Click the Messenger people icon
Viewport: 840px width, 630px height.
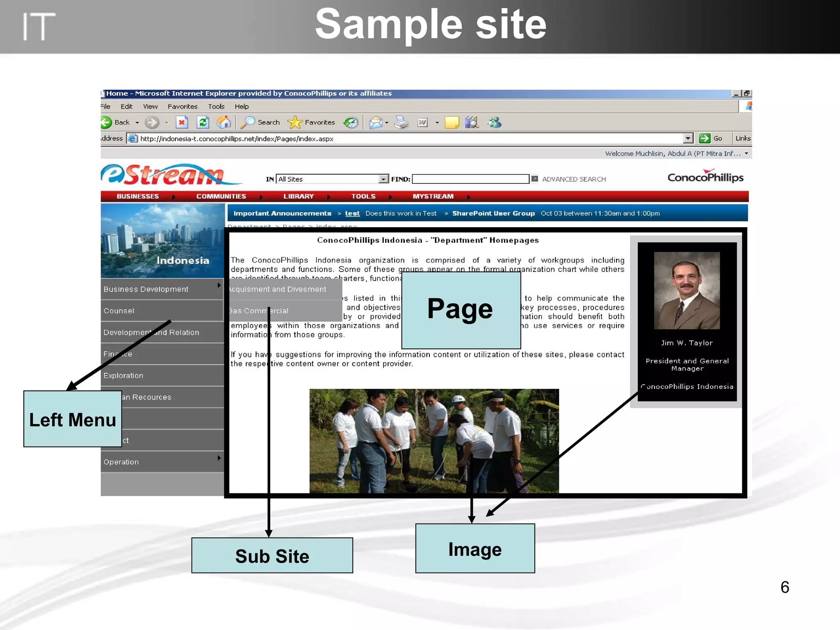[494, 122]
